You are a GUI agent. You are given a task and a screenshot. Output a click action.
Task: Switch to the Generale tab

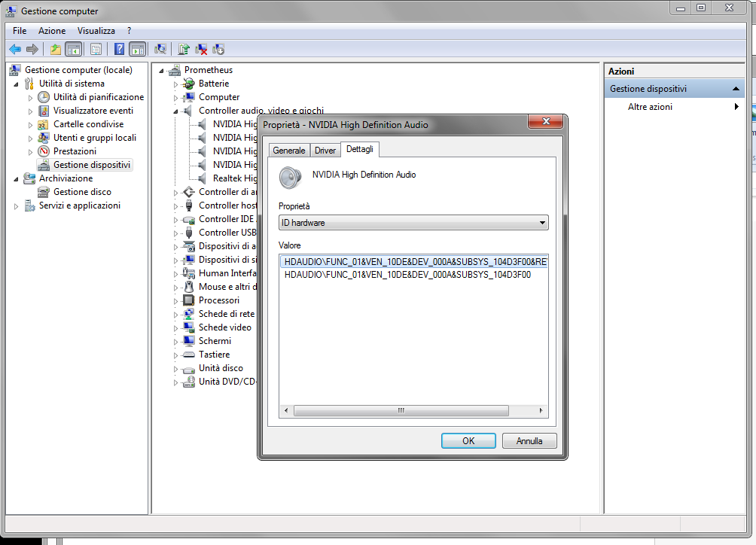[x=289, y=151]
